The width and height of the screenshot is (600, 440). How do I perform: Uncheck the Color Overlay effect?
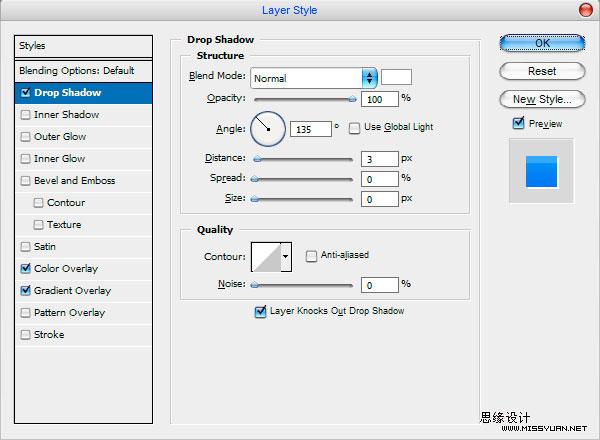(x=25, y=269)
